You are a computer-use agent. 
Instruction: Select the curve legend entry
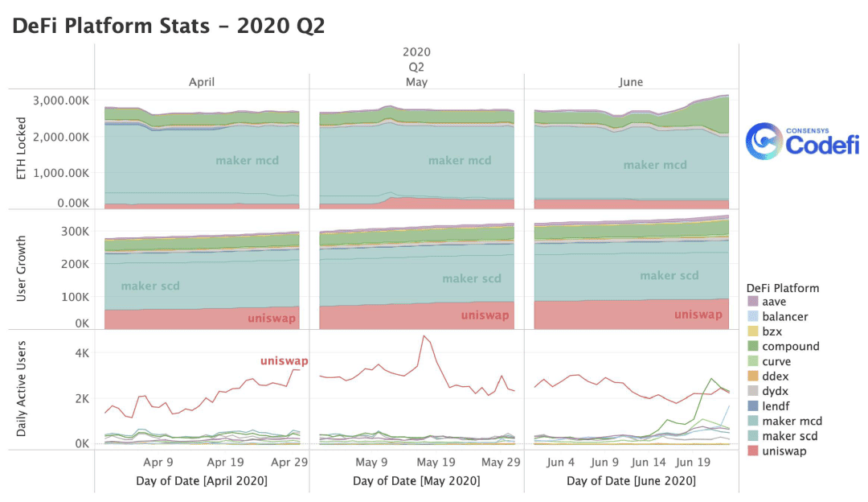pyautogui.click(x=769, y=361)
